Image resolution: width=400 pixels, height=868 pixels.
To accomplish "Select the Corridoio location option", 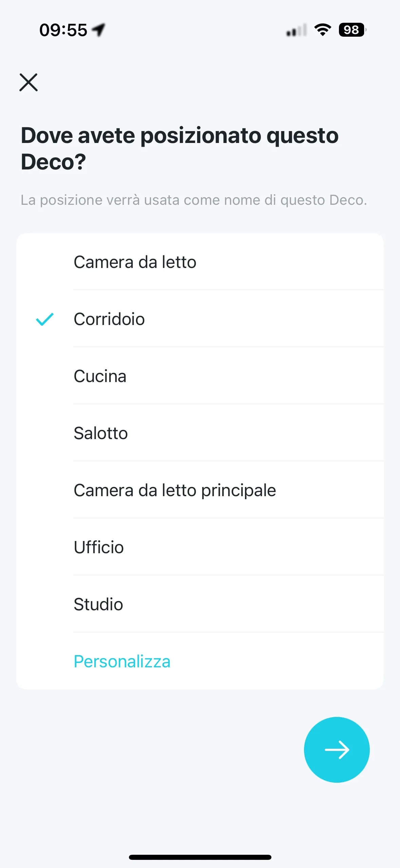I will tap(109, 319).
